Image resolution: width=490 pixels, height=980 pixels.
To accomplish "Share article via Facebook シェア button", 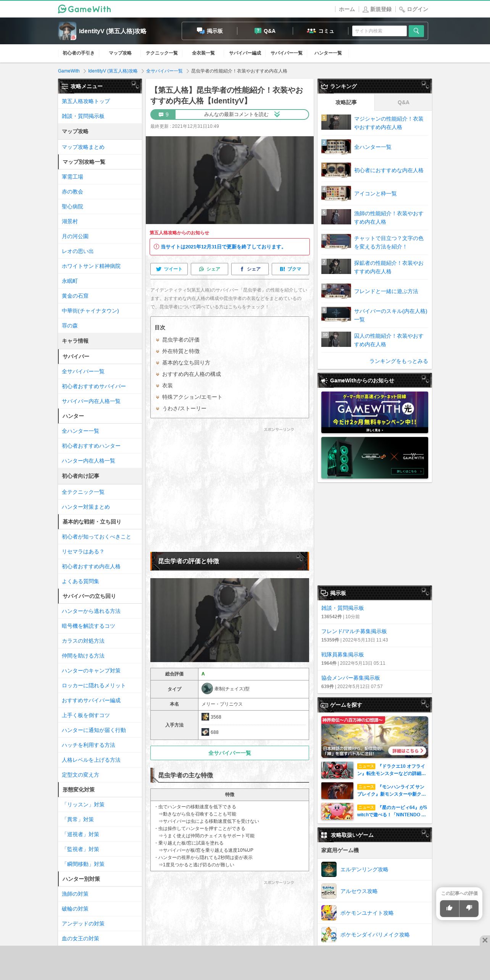I will tap(250, 269).
